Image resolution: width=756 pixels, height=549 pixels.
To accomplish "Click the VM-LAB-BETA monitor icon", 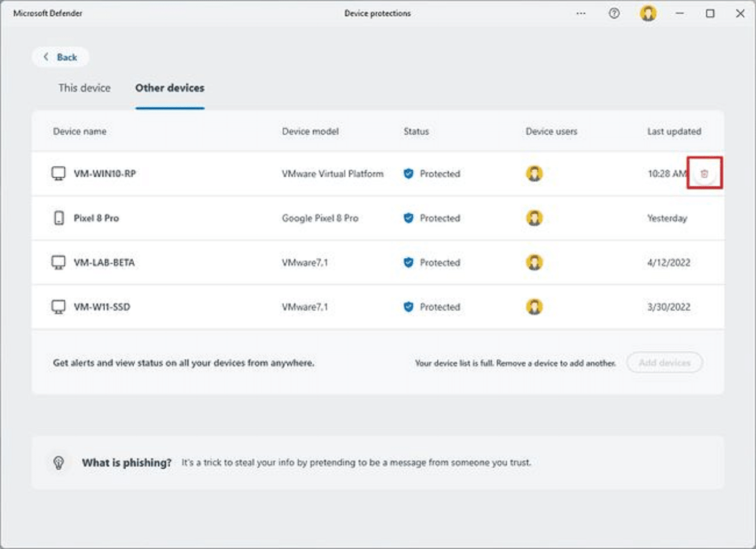I will click(x=58, y=262).
